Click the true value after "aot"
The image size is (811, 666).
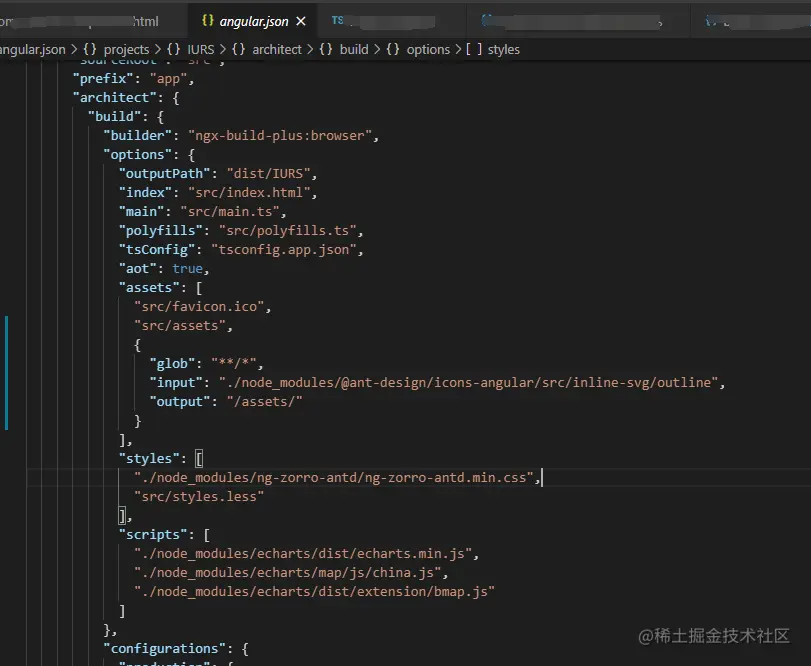point(187,269)
